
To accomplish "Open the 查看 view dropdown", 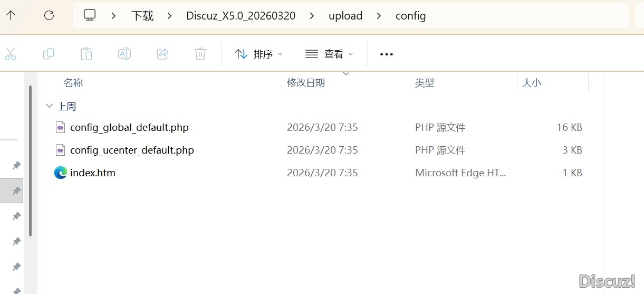I will pos(329,54).
